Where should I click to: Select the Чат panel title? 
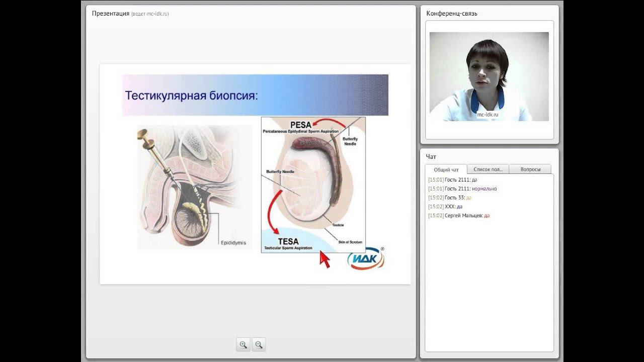431,157
